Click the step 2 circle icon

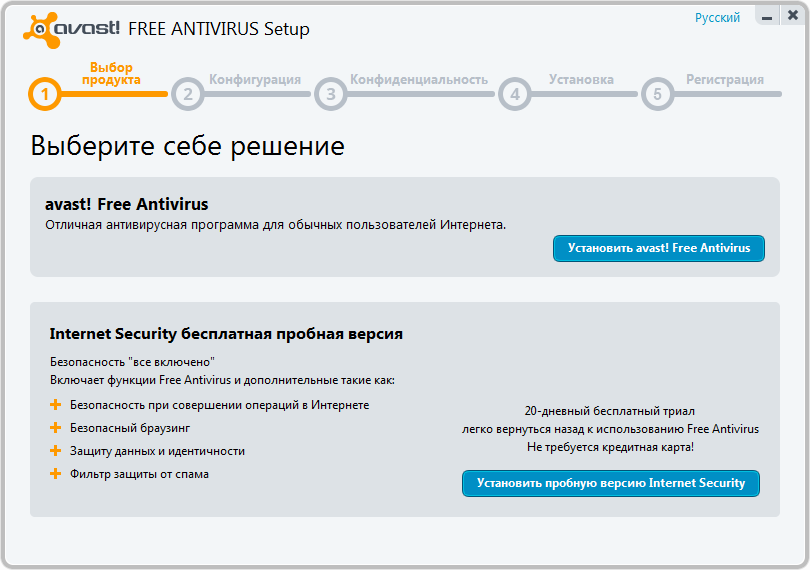point(187,95)
